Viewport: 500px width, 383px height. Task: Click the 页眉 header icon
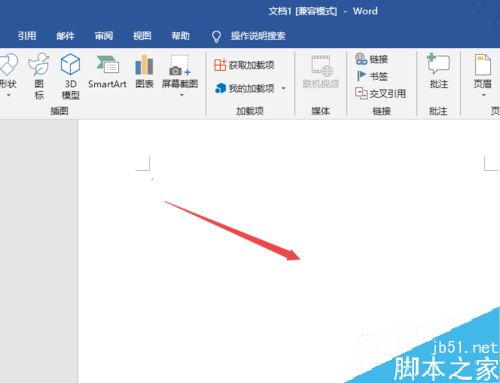(483, 65)
